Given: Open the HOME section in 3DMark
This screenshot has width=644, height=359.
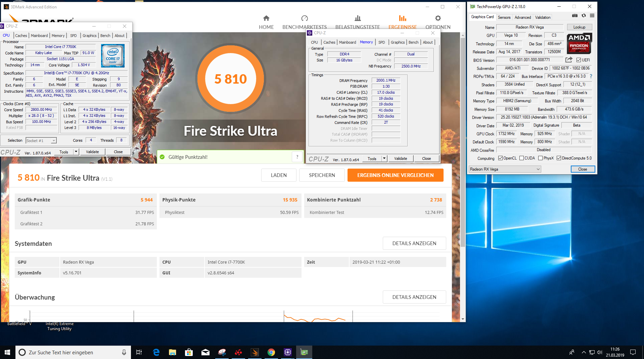Looking at the screenshot, I should click(266, 22).
